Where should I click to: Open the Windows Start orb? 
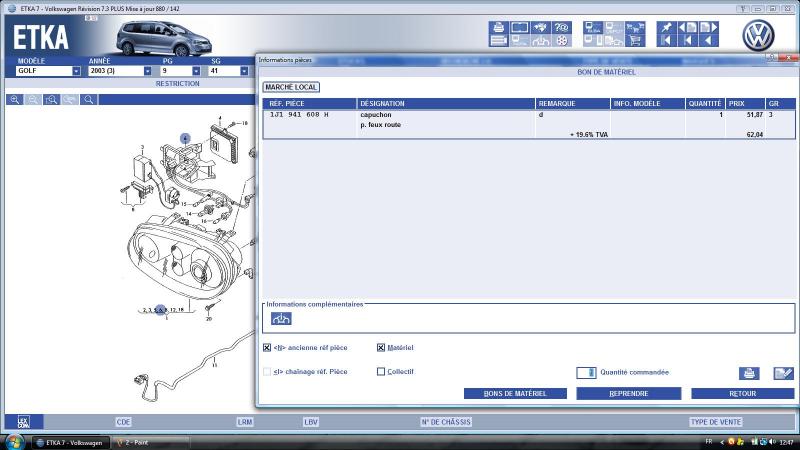(x=14, y=442)
